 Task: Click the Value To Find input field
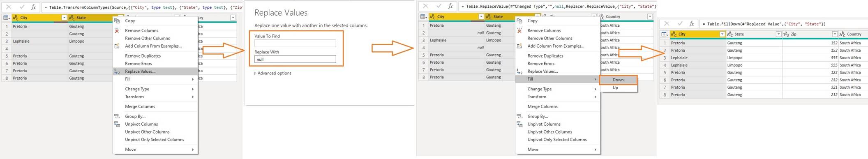tap(295, 43)
